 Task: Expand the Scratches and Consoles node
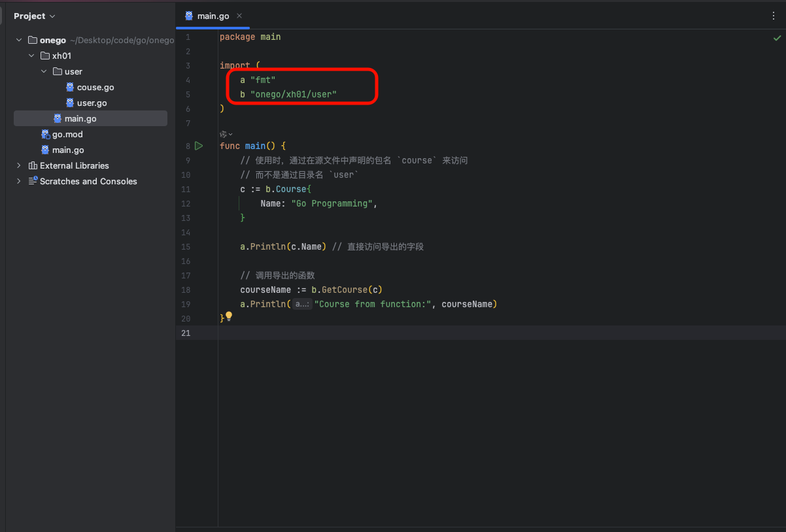click(19, 181)
